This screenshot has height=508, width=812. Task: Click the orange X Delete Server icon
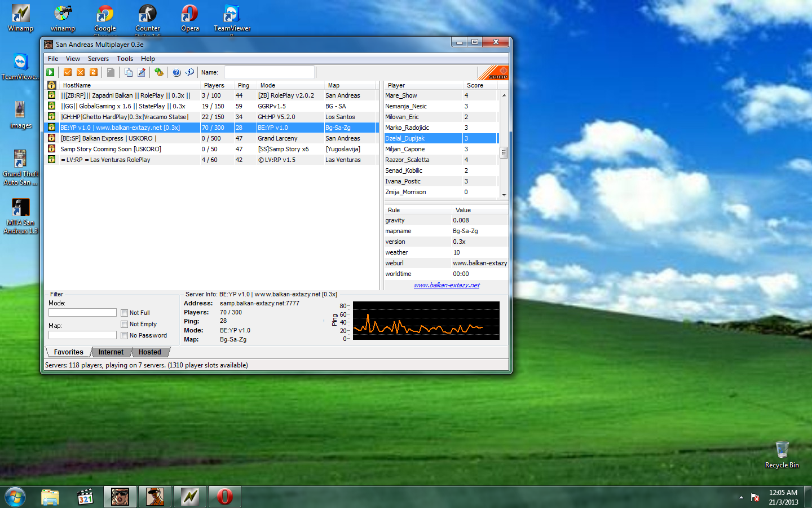tap(81, 72)
